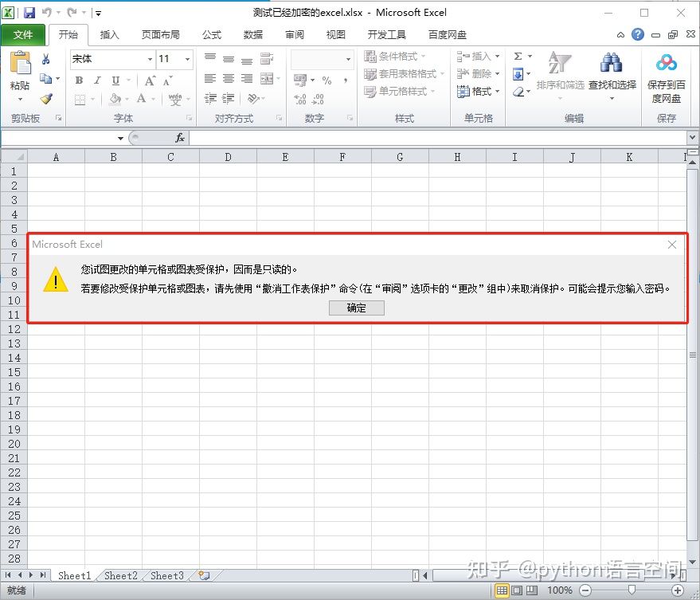The height and width of the screenshot is (600, 700).
Task: Click the AutoSum sigma icon
Action: tap(518, 57)
